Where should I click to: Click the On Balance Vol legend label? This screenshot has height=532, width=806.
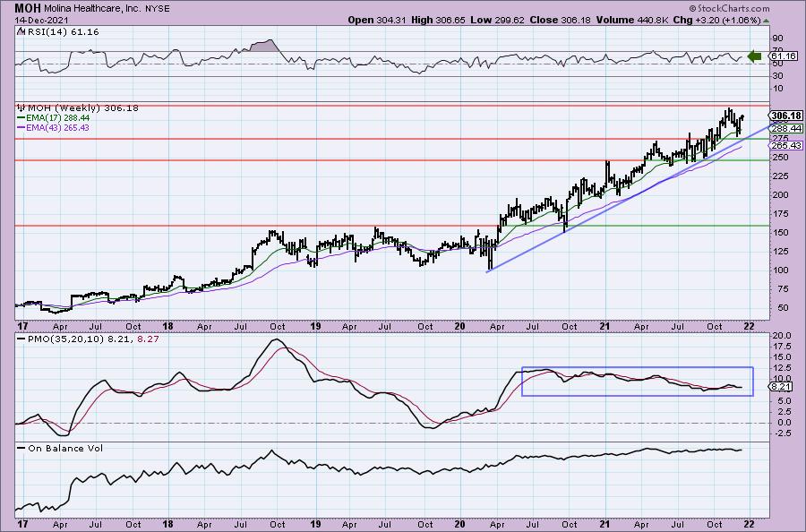[60, 448]
